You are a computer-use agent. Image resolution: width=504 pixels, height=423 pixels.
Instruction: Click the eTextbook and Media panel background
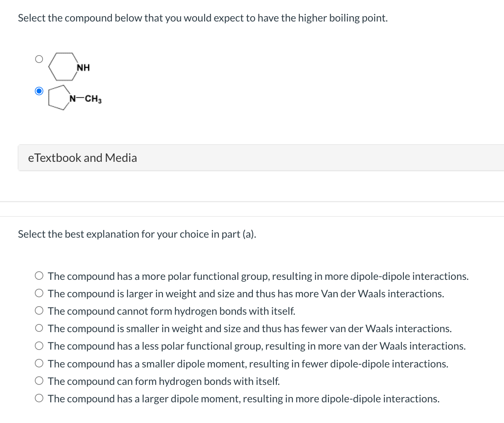click(284, 157)
